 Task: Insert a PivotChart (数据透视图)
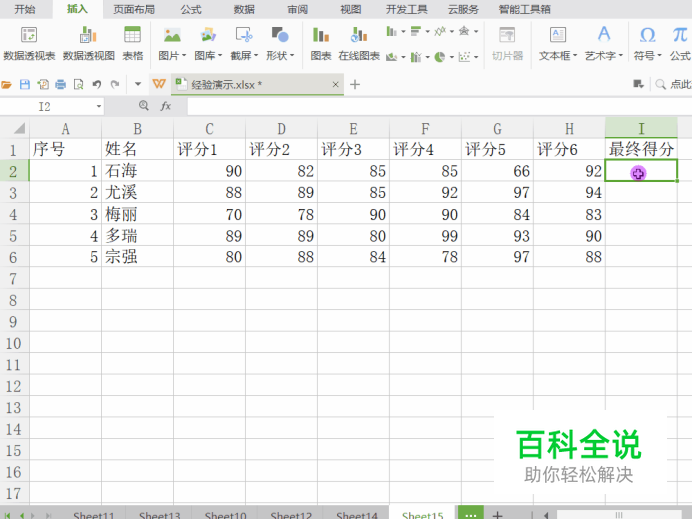88,44
